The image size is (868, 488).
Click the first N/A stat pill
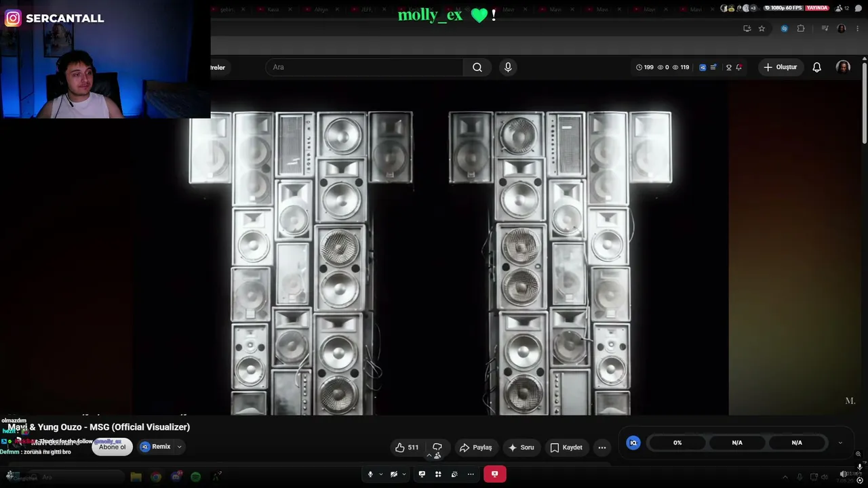point(737,443)
